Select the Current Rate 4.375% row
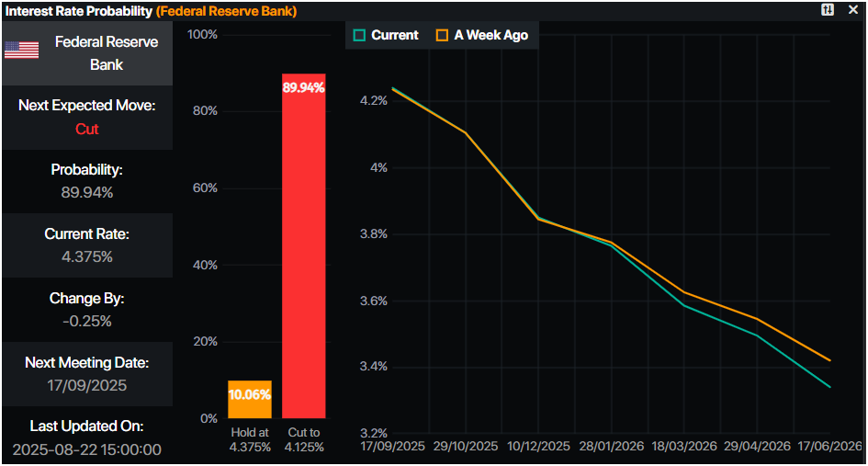This screenshot has height=466, width=868. 87,245
